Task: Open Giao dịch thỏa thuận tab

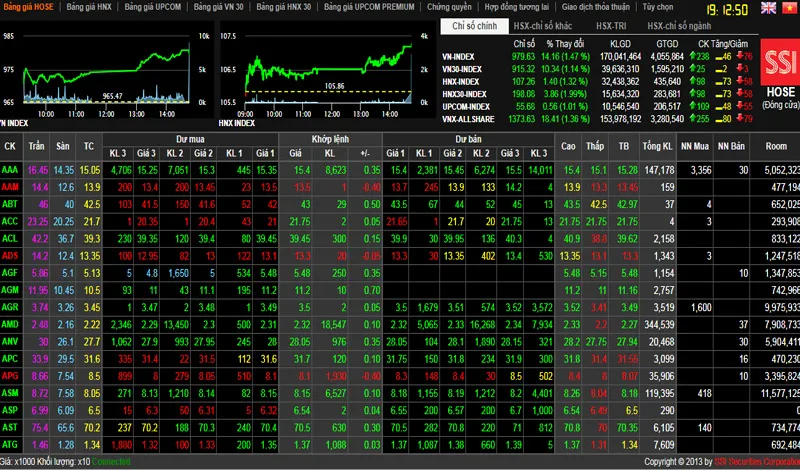Action: [595, 7]
